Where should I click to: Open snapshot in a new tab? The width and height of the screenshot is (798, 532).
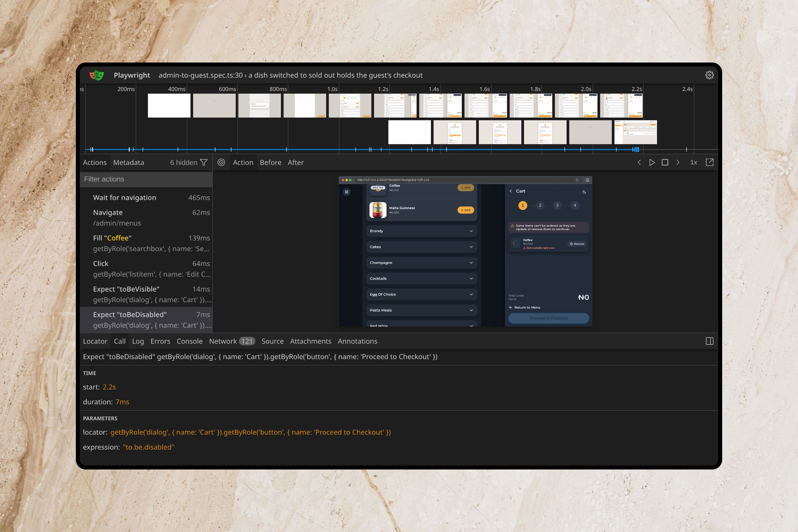click(x=710, y=163)
